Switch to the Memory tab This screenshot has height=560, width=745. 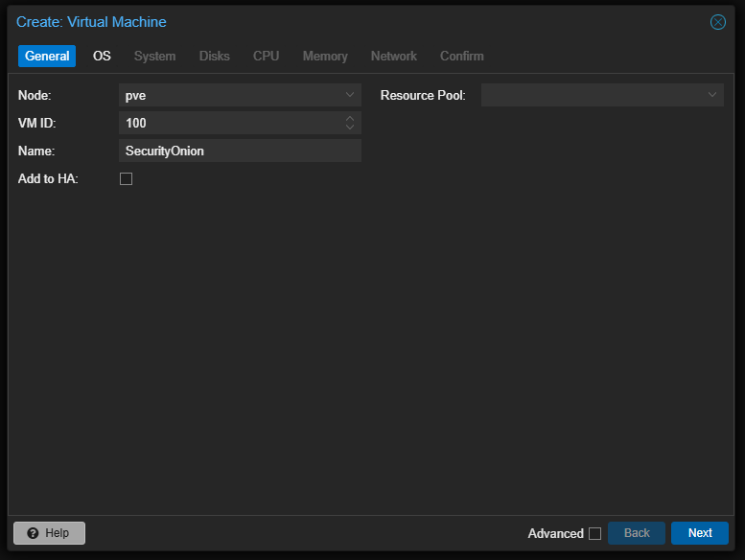[325, 56]
